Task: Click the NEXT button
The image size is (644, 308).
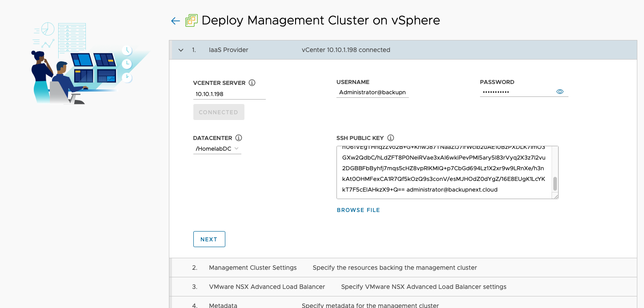Action: tap(209, 239)
